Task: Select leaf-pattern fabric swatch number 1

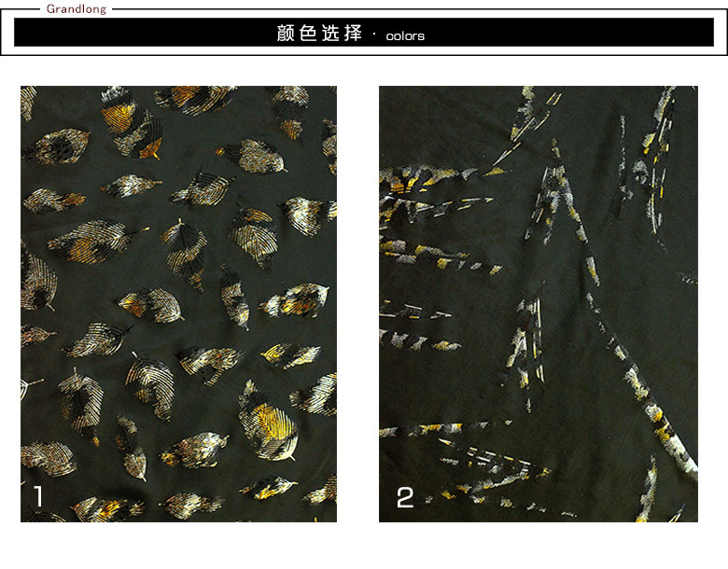Action: 179,304
